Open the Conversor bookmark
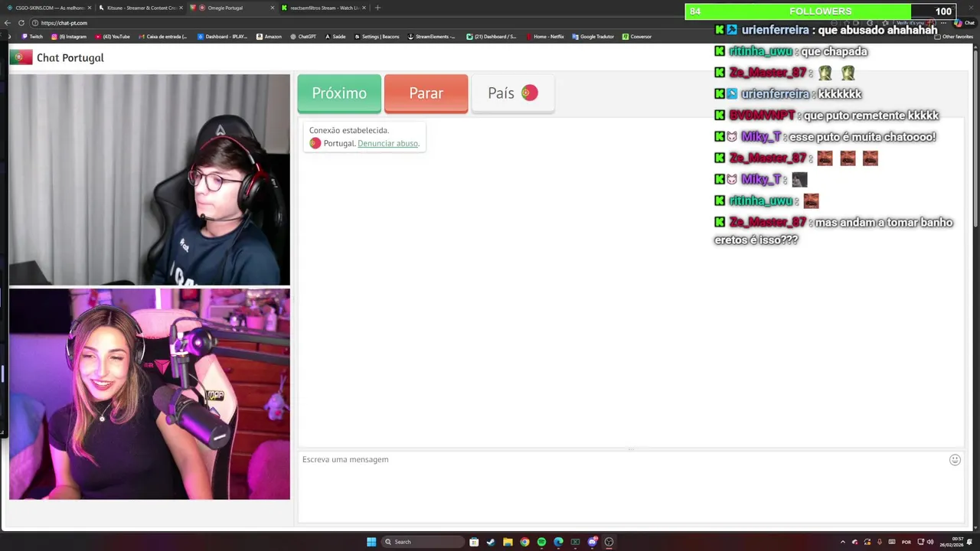Screen dimensions: 980x551 point(637,37)
